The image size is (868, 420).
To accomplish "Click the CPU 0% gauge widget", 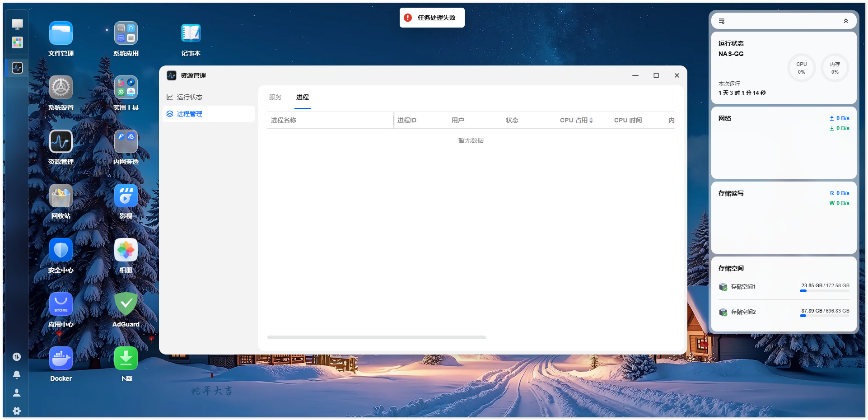I will coord(802,68).
